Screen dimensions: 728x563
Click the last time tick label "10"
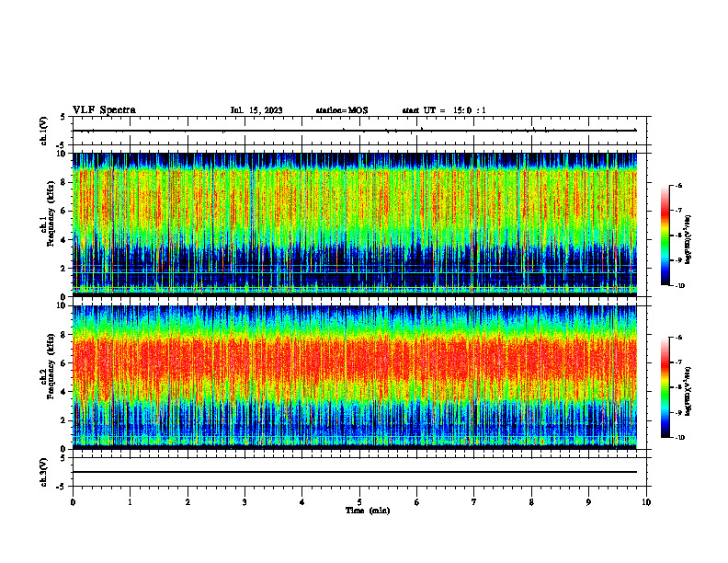click(x=646, y=502)
